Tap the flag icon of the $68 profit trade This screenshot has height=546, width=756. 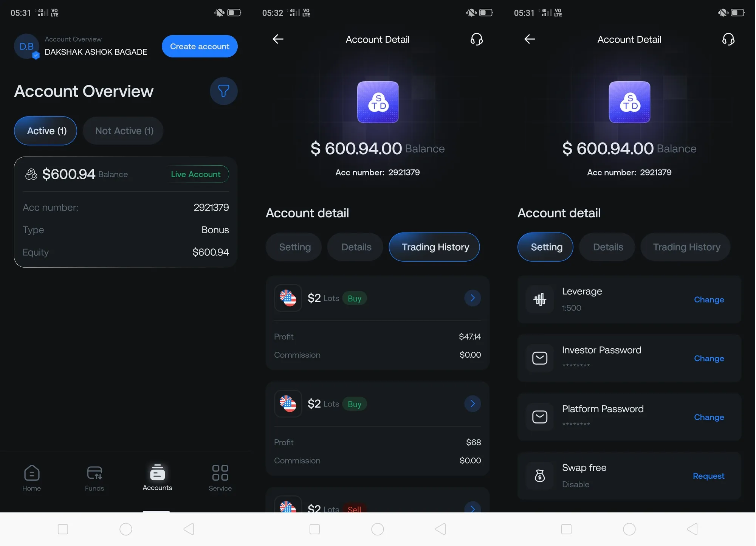point(288,404)
